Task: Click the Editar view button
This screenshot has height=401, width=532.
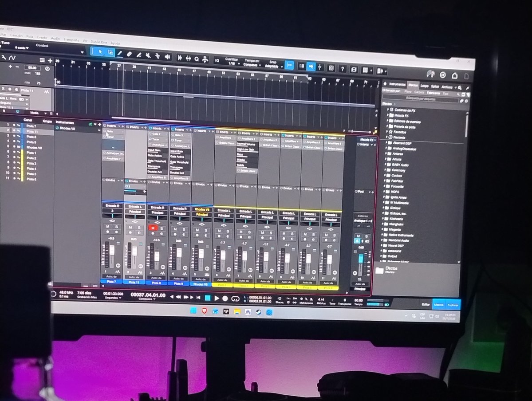Action: coord(426,304)
